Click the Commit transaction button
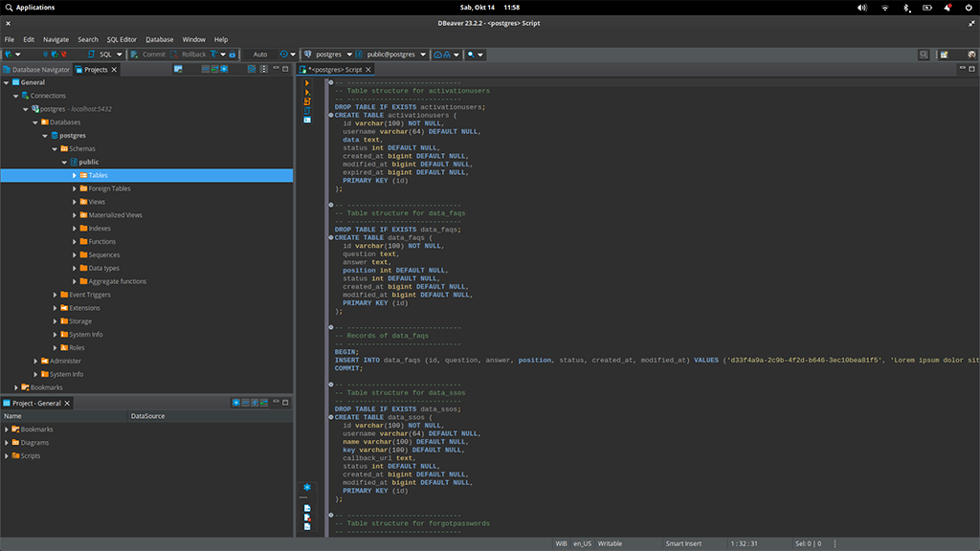The height and width of the screenshot is (551, 980). [x=148, y=55]
